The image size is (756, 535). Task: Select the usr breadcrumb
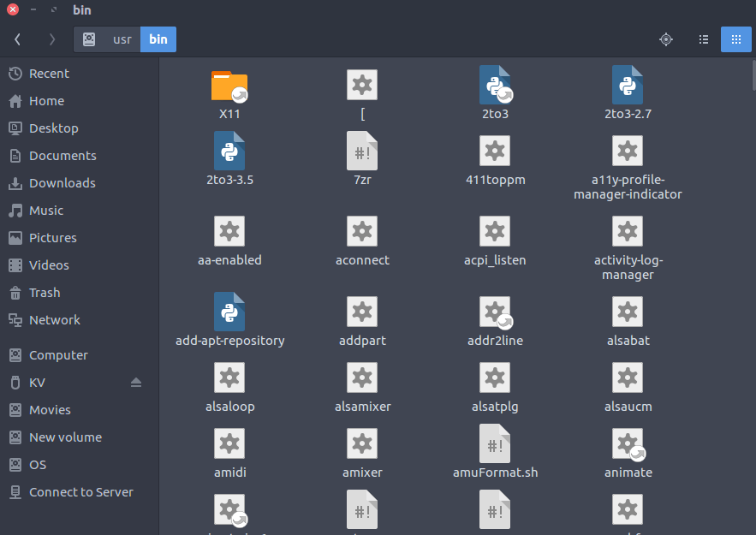(x=122, y=39)
